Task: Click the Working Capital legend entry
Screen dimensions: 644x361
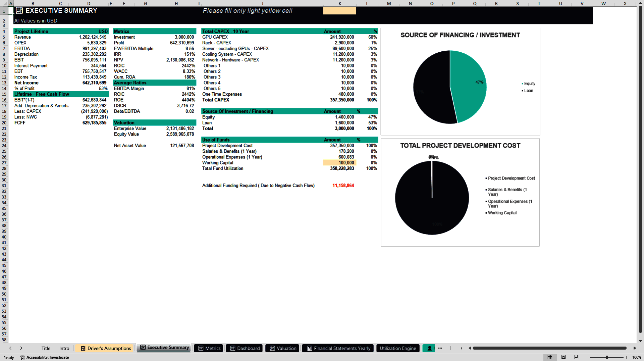Action: (501, 213)
